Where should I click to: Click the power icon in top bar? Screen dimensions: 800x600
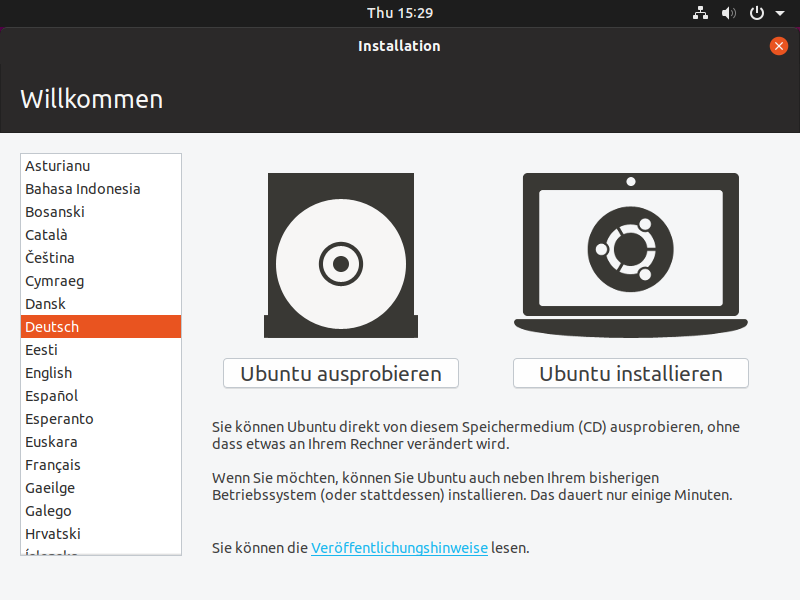coord(757,13)
